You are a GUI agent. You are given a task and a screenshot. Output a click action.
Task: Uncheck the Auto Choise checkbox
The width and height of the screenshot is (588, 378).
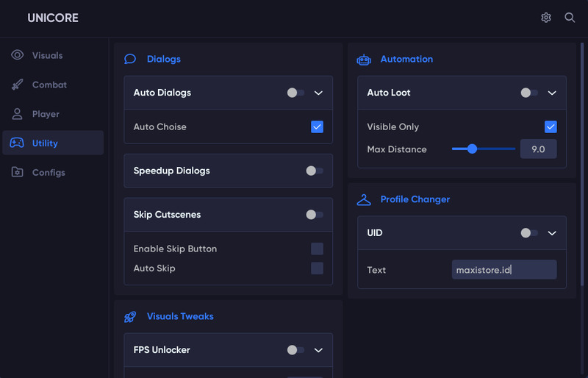pyautogui.click(x=317, y=127)
